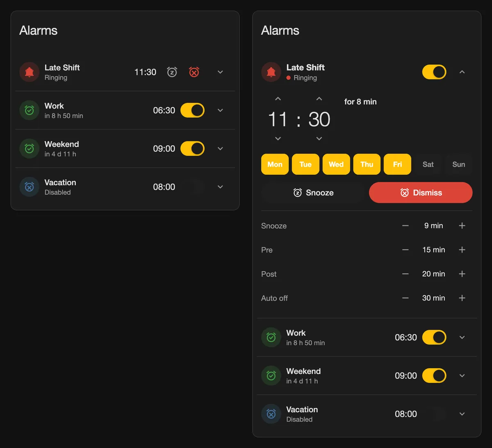Screen dimensions: 492x448
Task: Disable the Late Shift alarm toggle in the expanded card
Action: point(434,72)
